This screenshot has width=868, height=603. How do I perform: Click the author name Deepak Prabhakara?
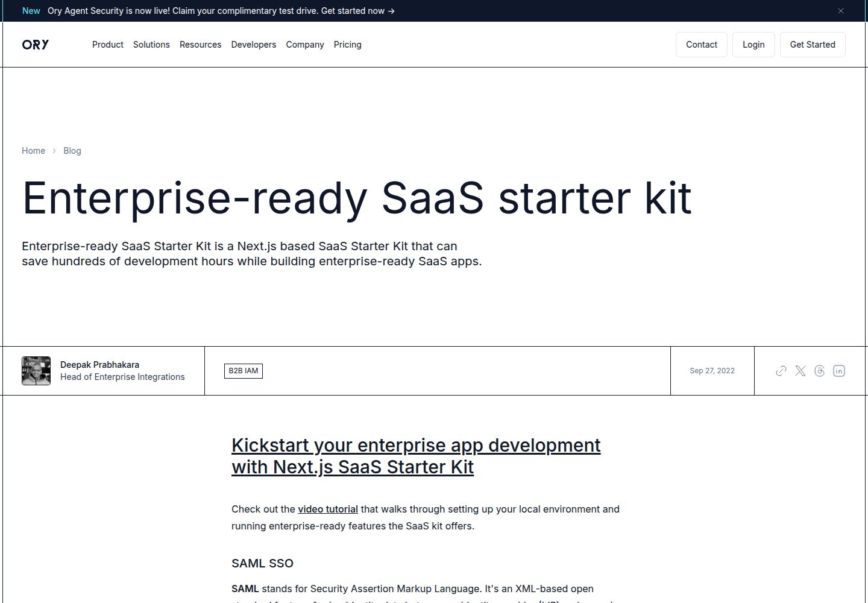point(99,365)
